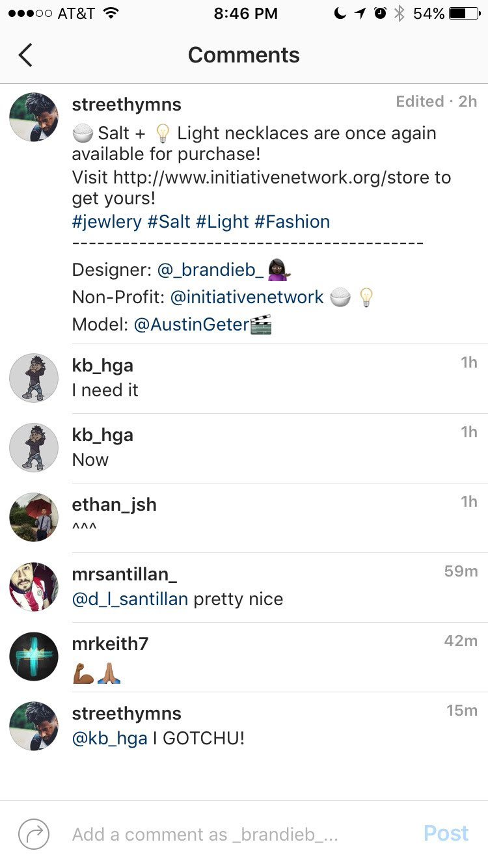Tap the battery icon in status bar
The image size is (488, 868).
465,14
